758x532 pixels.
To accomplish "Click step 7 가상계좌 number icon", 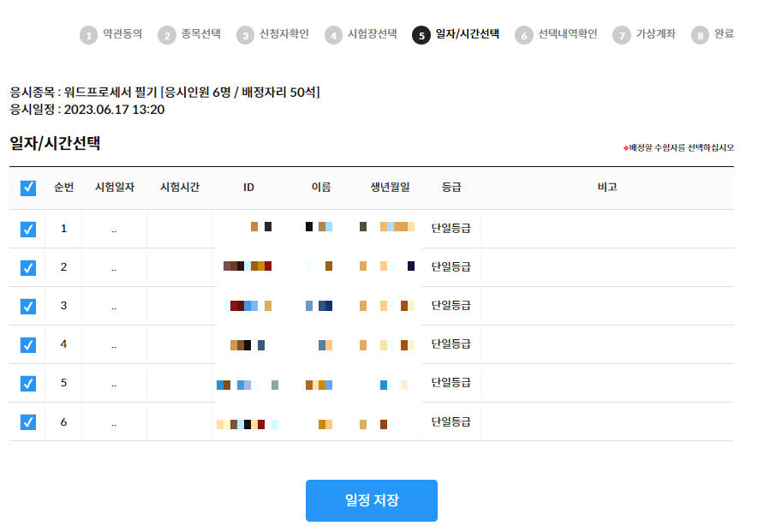I will pyautogui.click(x=621, y=35).
